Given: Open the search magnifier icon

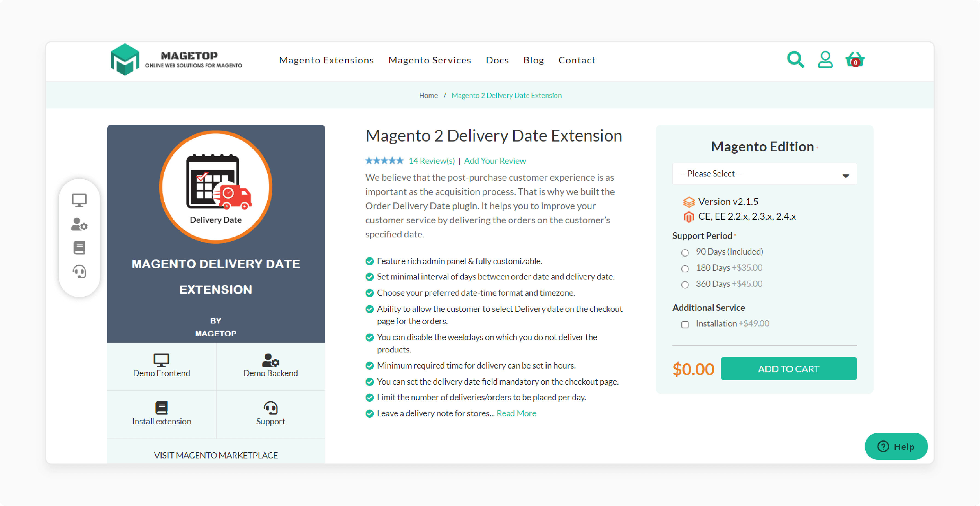Looking at the screenshot, I should [x=795, y=60].
